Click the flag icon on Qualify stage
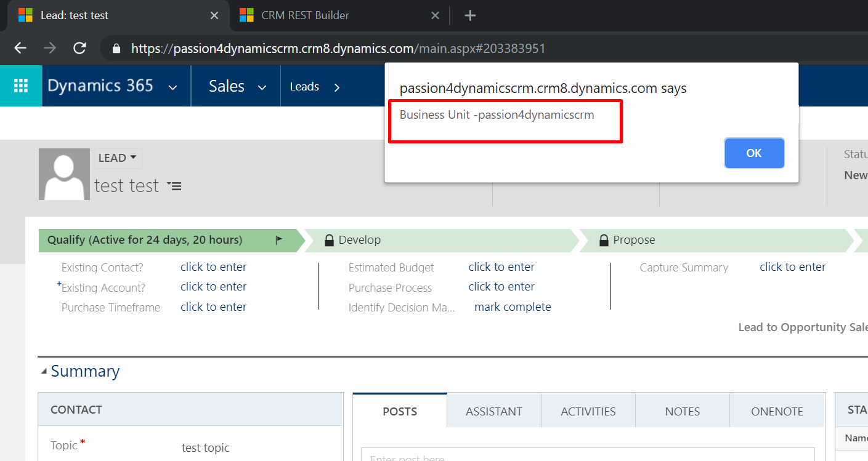 point(279,240)
